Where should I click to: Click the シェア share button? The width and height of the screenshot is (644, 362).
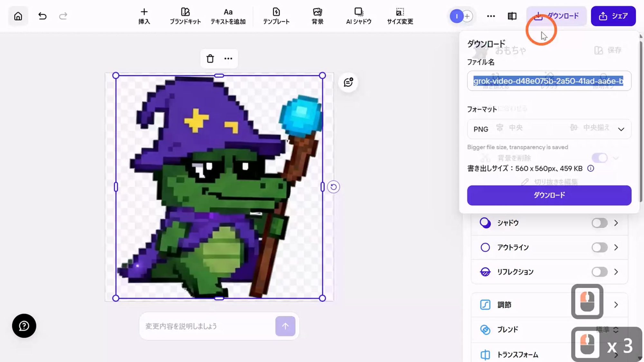613,16
